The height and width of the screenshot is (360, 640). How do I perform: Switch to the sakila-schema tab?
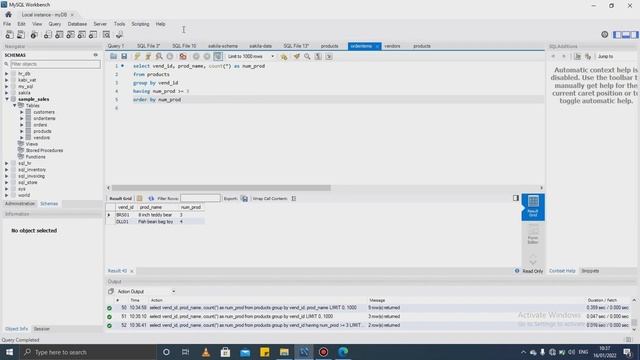(223, 46)
